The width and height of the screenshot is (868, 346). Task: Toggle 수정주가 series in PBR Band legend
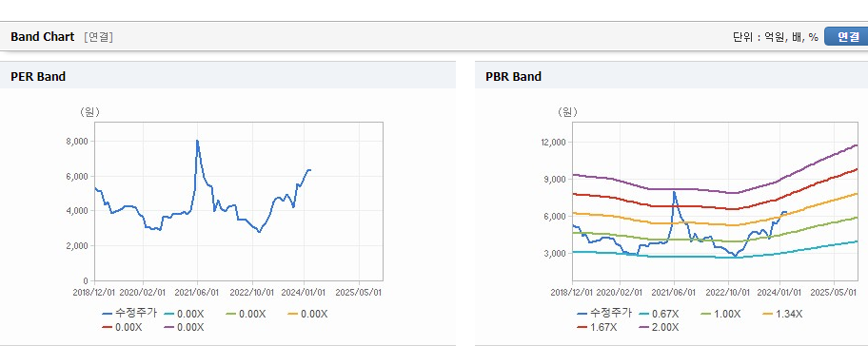pos(604,314)
